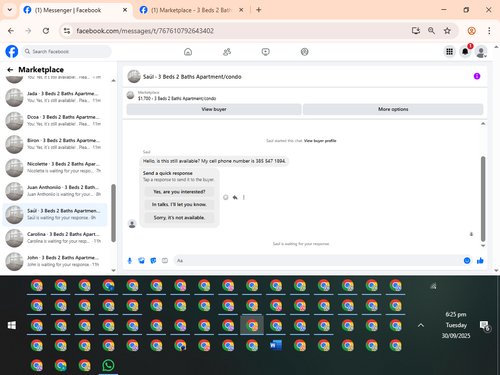The height and width of the screenshot is (375, 500).
Task: Open Chrome three-dot menu
Action: coord(489,31)
